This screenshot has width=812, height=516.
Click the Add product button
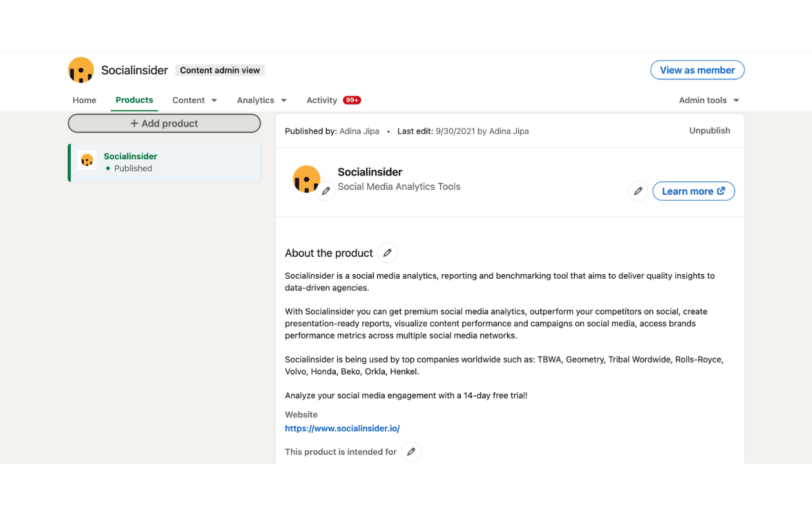click(164, 123)
